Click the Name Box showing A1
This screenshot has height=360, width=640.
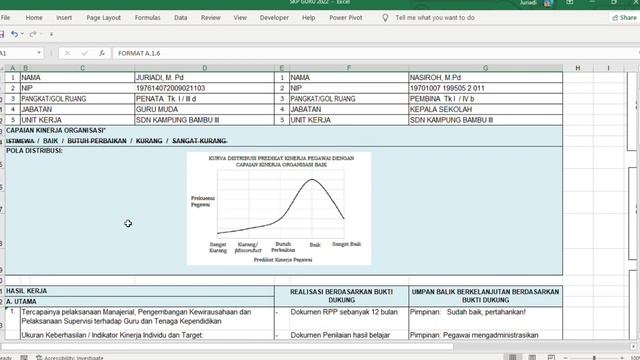point(18,53)
